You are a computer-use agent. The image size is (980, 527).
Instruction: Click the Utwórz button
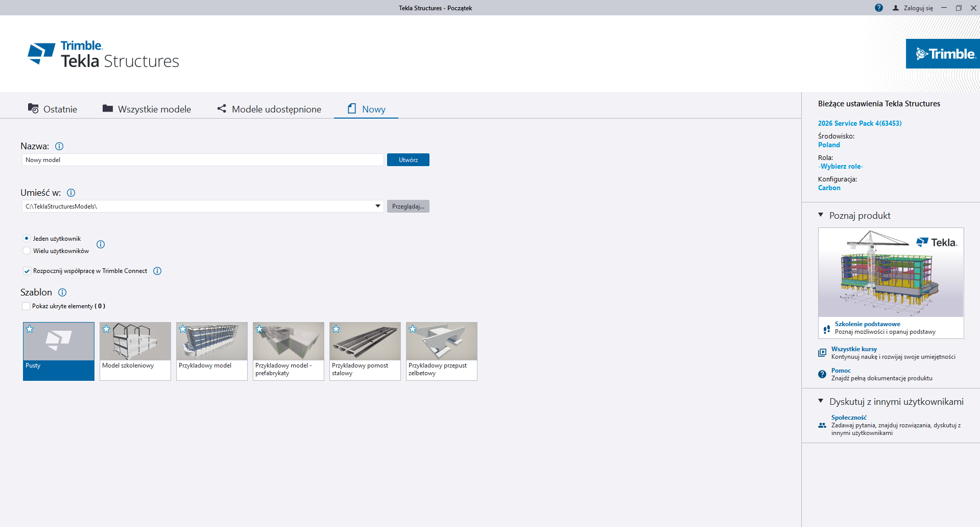408,160
